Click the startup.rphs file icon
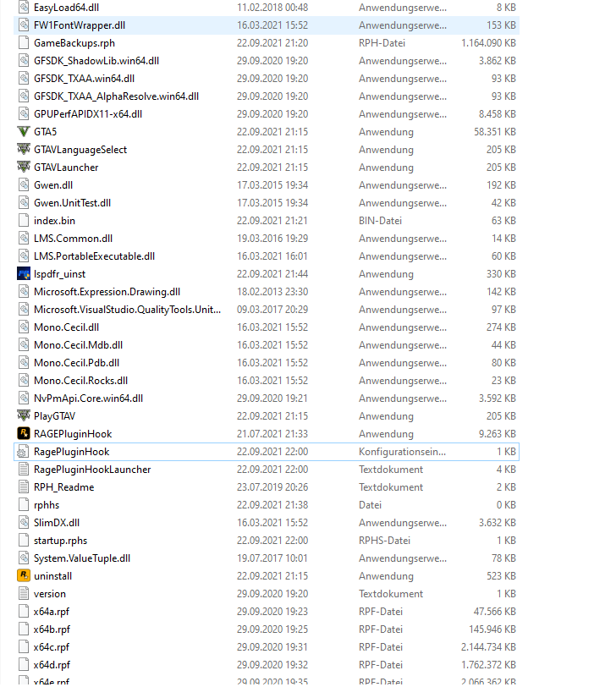 (24, 541)
